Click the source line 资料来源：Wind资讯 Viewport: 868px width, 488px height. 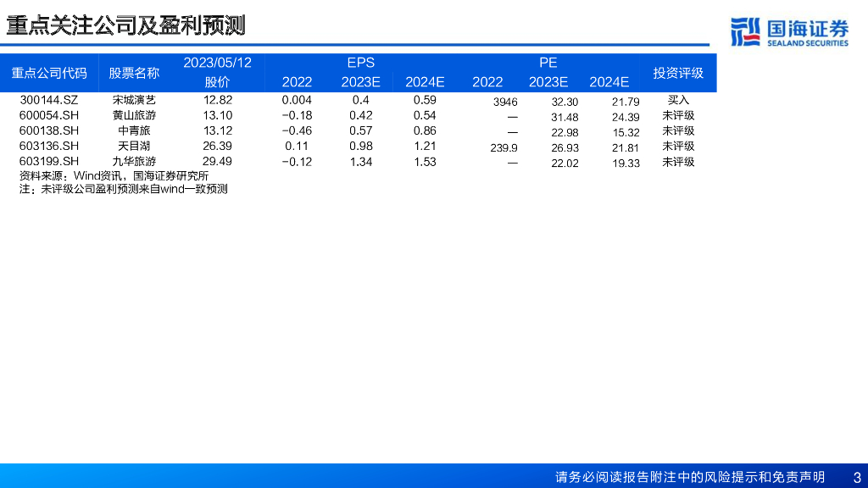[x=114, y=176]
